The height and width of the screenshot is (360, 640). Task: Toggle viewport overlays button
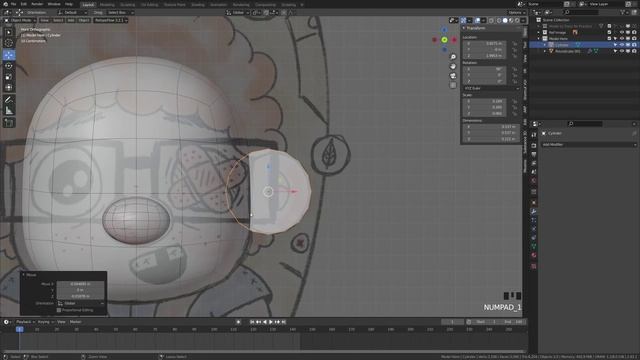point(477,20)
